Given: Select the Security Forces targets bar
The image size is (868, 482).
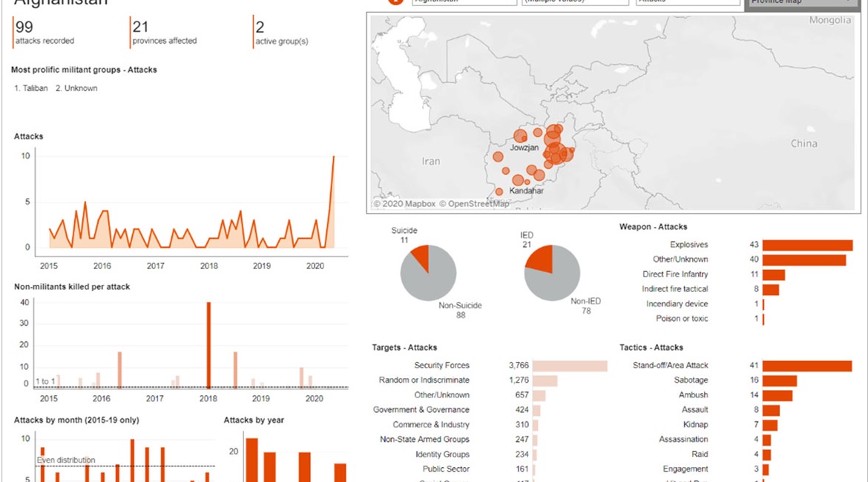Looking at the screenshot, I should tap(570, 366).
